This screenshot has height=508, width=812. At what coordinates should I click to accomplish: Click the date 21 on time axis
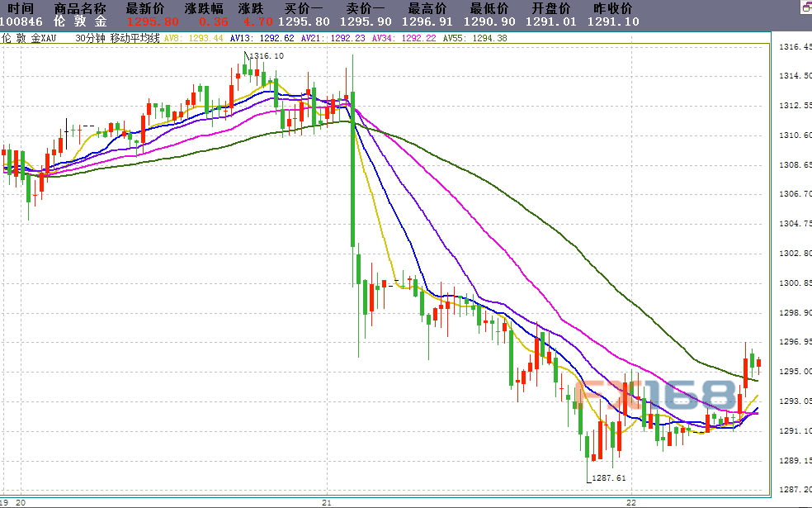point(326,502)
